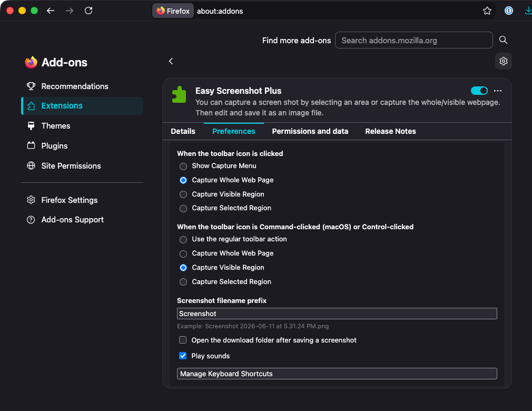The image size is (532, 411).
Task: Select Capture Visible Region for toolbar click
Action: (183, 194)
